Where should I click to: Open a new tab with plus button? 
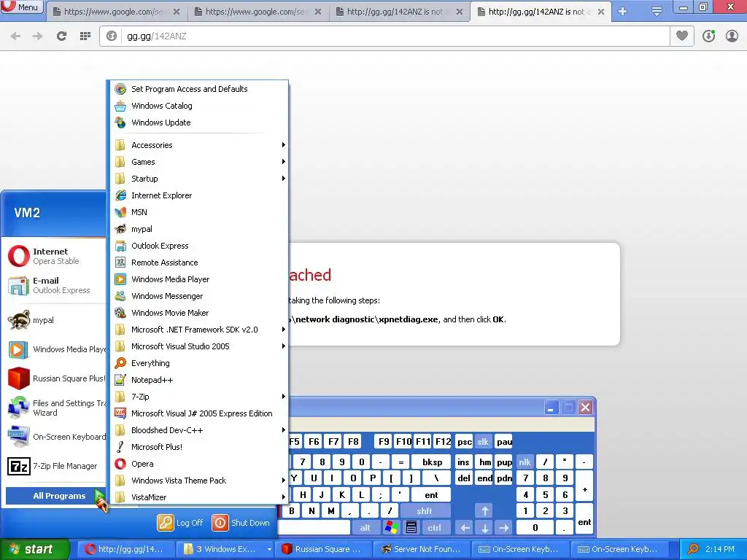point(623,12)
